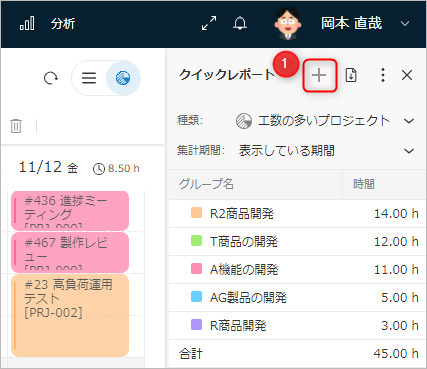Screen dimensions: 427x369
Task: Click the notification bell icon
Action: (x=240, y=23)
